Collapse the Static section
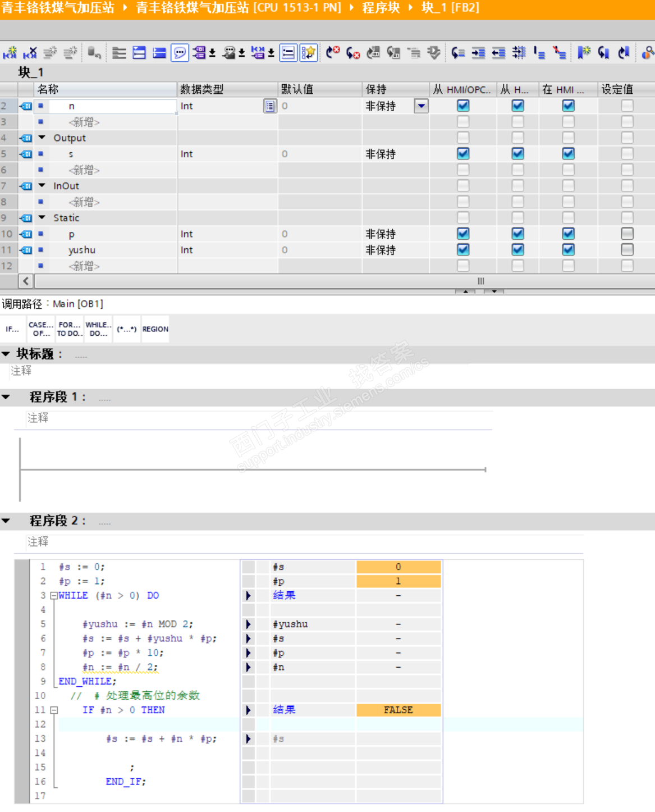The width and height of the screenshot is (655, 812). tap(42, 217)
